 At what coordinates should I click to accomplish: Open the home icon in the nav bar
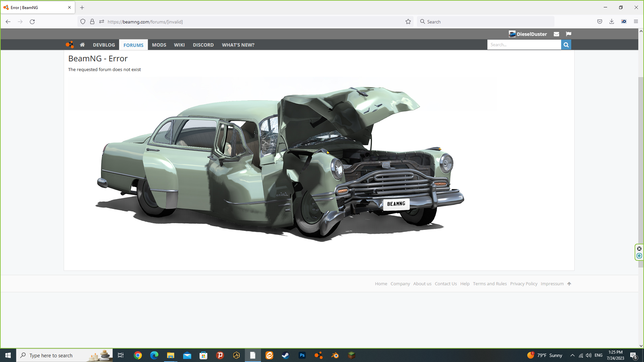(x=82, y=45)
